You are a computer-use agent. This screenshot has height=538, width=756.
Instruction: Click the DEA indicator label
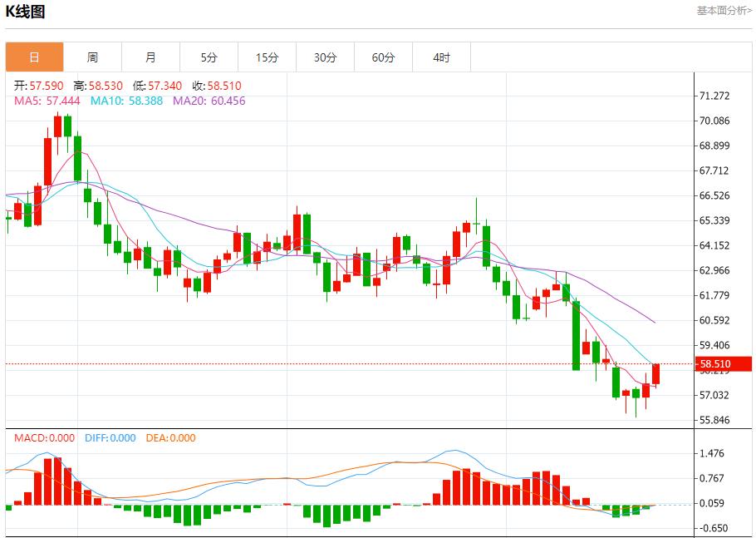point(170,438)
